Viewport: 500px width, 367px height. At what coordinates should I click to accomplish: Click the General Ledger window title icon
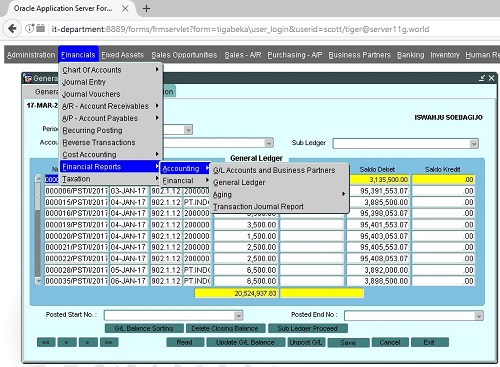coord(27,78)
